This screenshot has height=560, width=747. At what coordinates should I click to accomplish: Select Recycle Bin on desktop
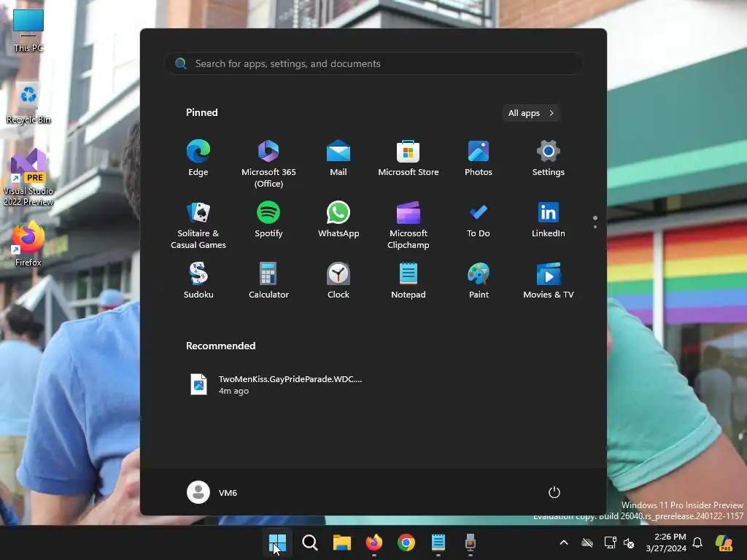point(28,103)
